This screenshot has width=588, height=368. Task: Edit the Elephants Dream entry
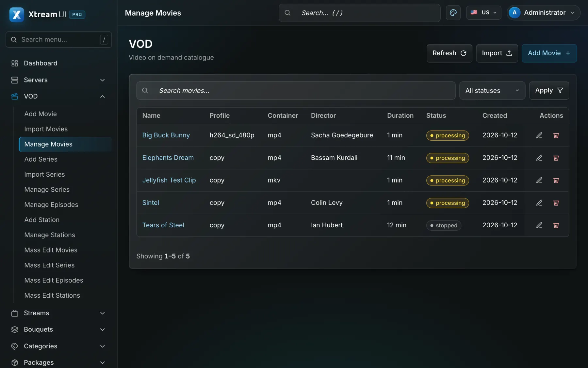(x=539, y=158)
